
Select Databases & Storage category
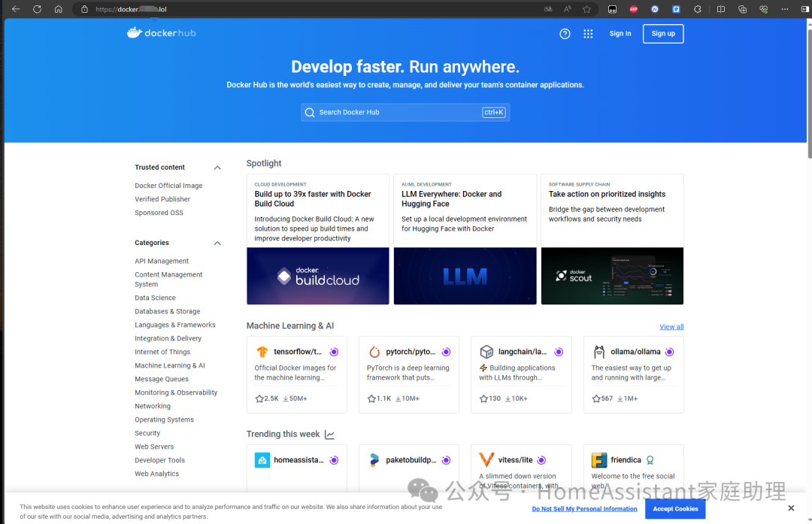(167, 311)
